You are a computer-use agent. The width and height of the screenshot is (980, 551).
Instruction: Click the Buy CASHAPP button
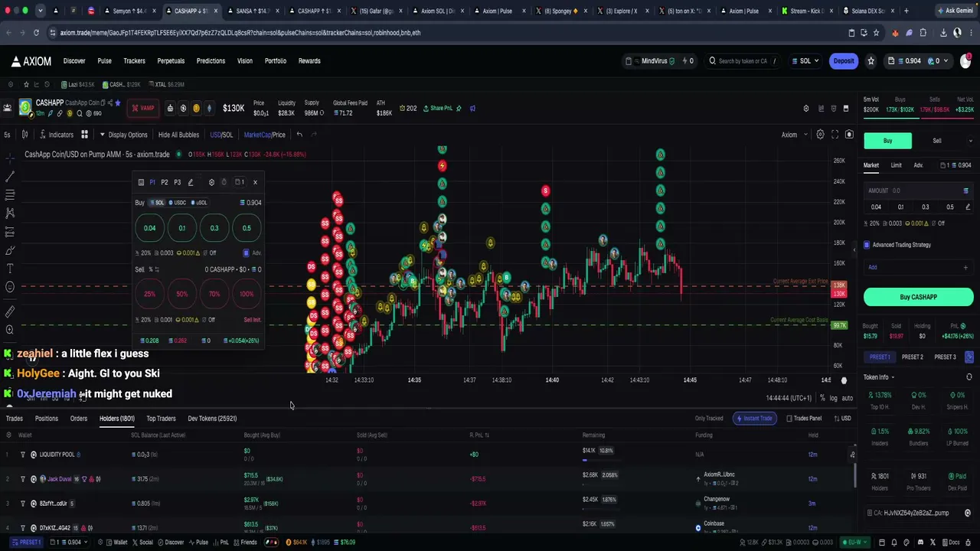[x=918, y=297]
